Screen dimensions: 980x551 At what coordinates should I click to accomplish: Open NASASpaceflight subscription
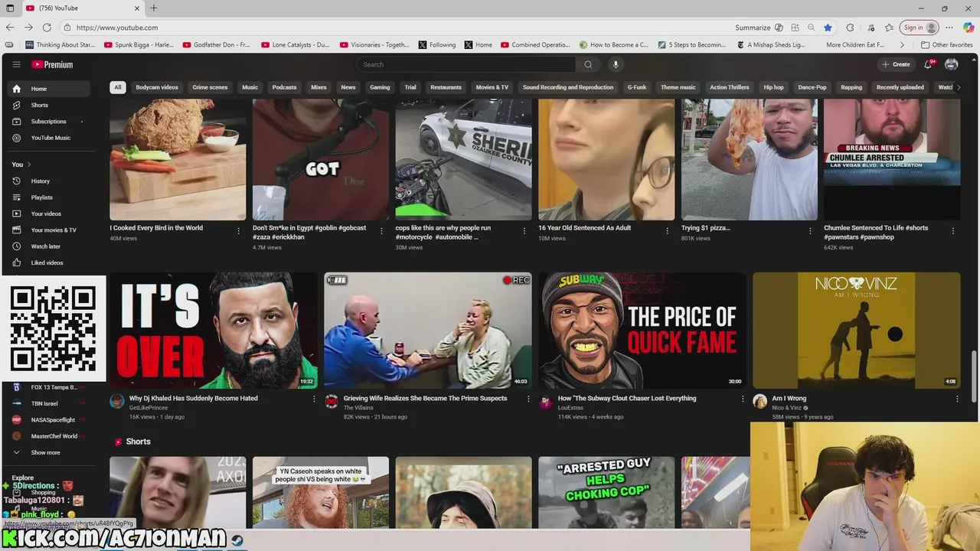49,420
